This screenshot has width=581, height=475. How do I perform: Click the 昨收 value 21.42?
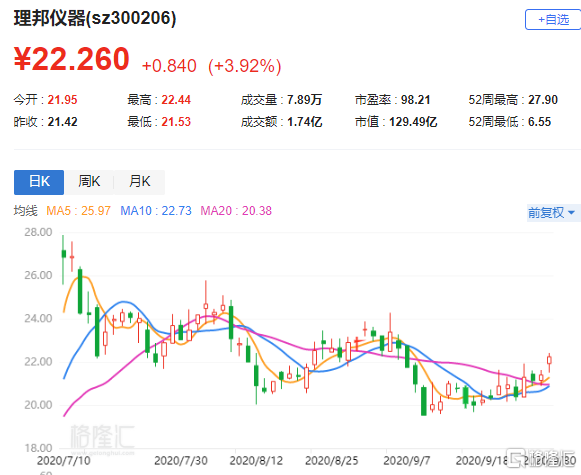(x=62, y=122)
